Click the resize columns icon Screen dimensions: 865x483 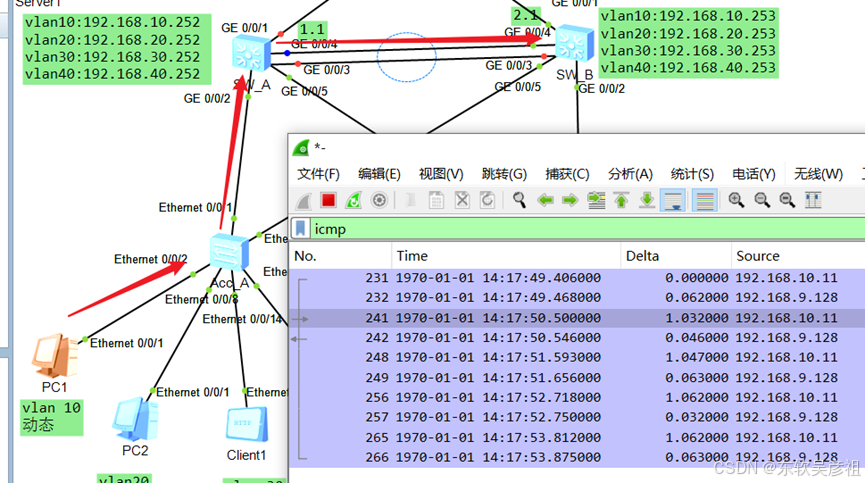pyautogui.click(x=813, y=200)
